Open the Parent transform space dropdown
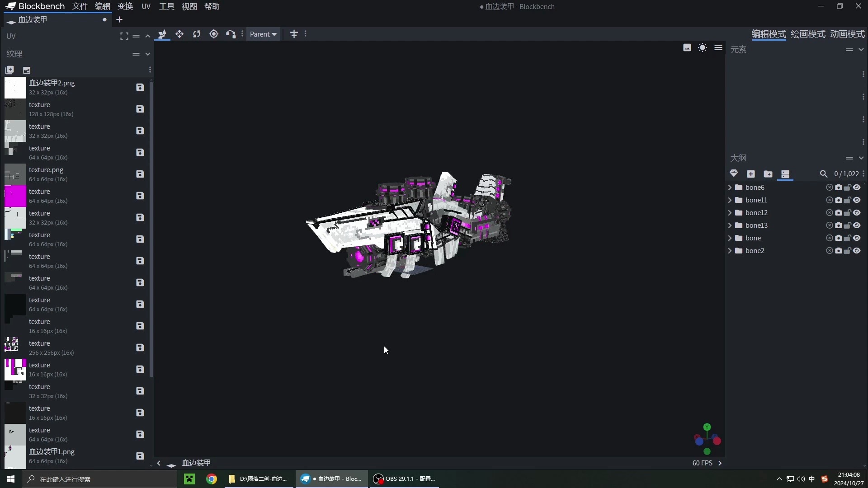Viewport: 868px width, 488px height. (263, 34)
